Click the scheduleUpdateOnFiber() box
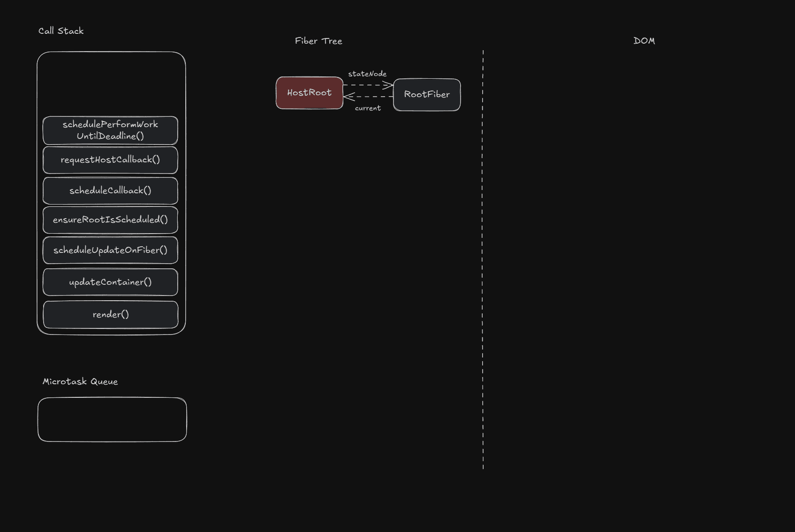 110,251
